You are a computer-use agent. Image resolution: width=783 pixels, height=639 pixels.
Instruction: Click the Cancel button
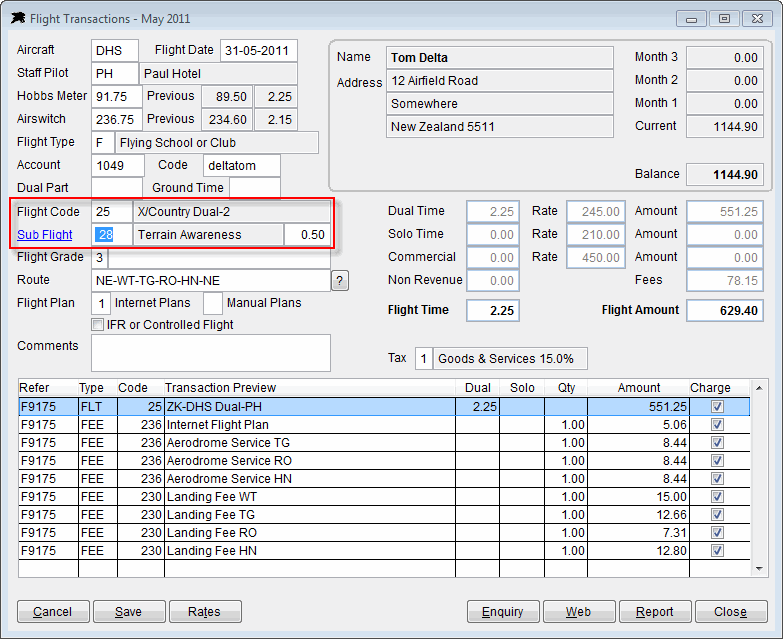click(x=53, y=612)
